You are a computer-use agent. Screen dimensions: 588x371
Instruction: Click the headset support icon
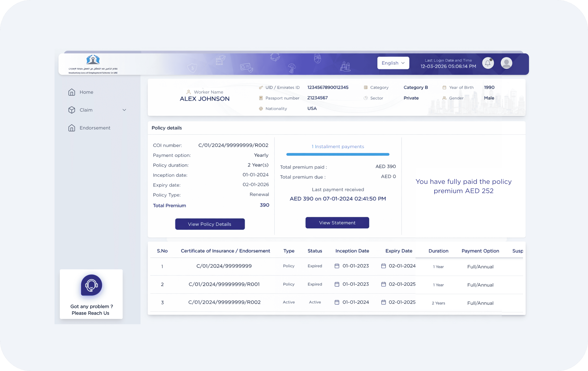pos(91,285)
